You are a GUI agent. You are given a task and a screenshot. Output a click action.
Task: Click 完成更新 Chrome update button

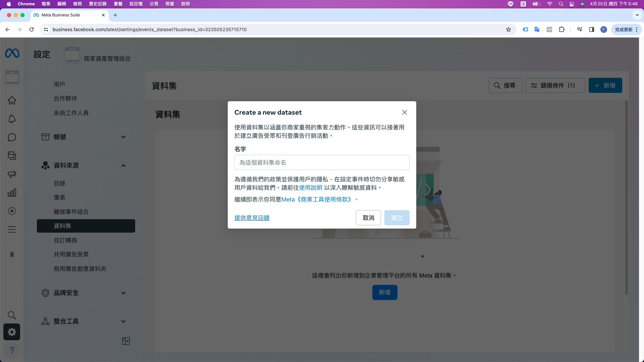pyautogui.click(x=626, y=29)
